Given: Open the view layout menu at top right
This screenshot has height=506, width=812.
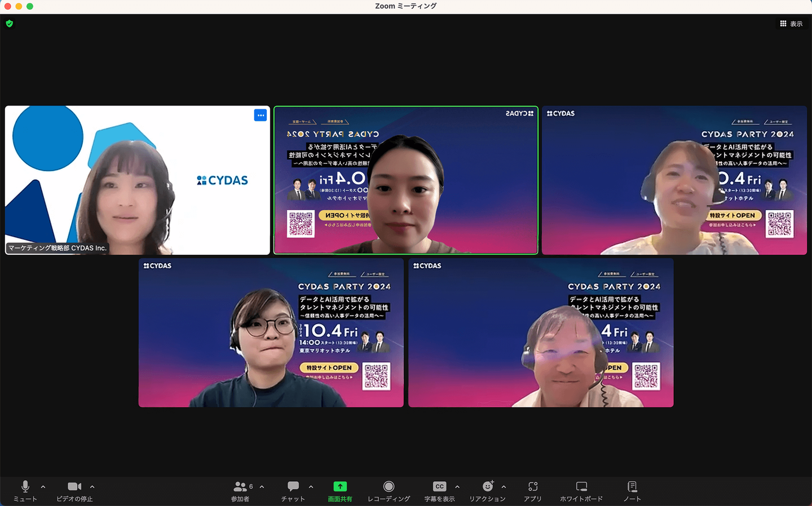Looking at the screenshot, I should 791,24.
